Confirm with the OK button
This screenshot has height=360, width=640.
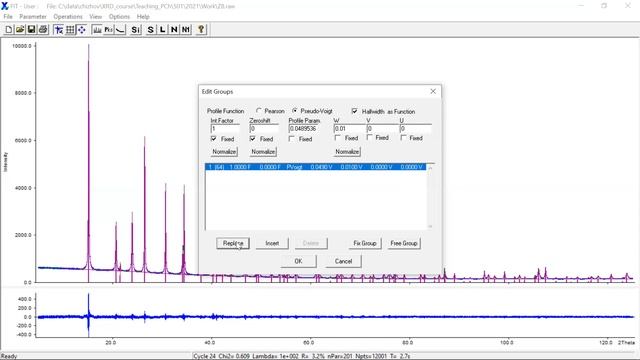coord(298,261)
